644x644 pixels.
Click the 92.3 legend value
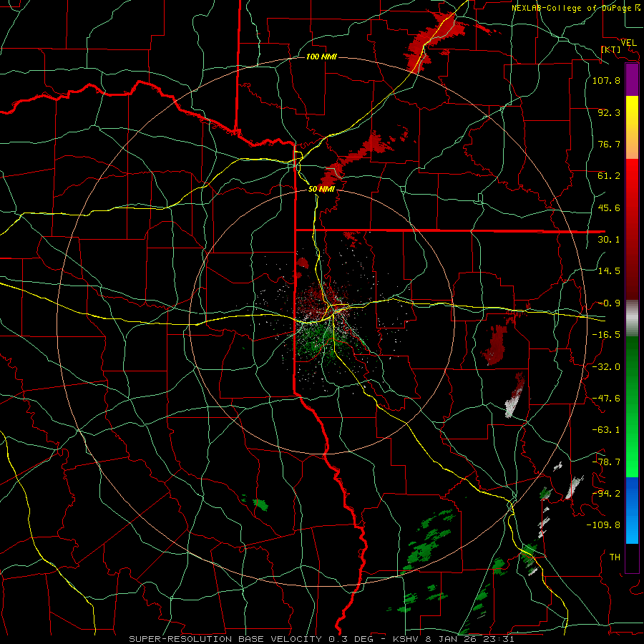tap(609, 112)
